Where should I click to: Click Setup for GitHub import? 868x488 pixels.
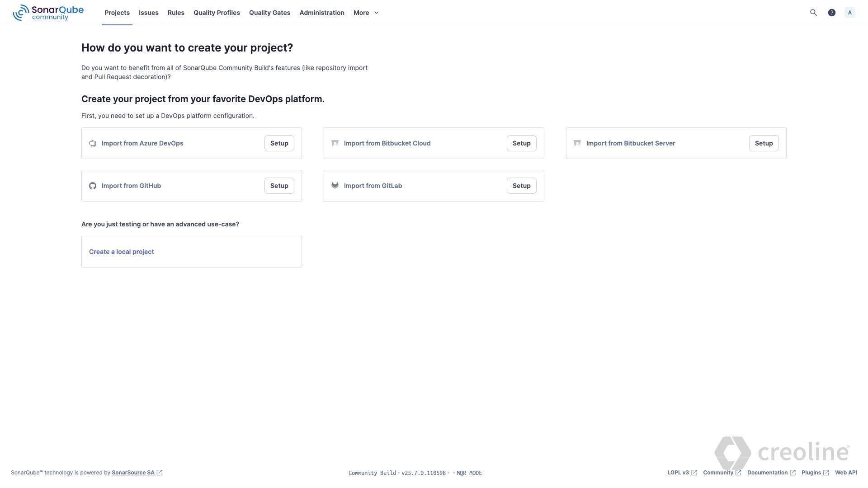tap(279, 186)
